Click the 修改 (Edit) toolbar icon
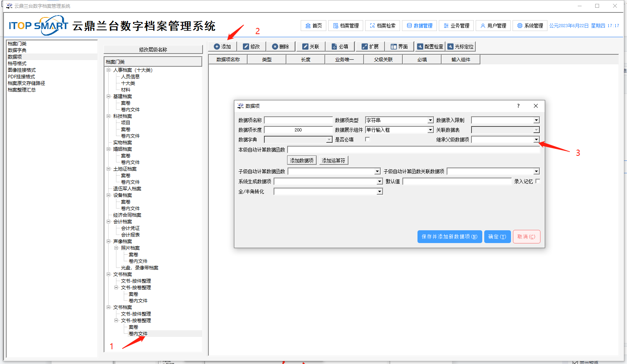Viewport: 627px width, 364px height. coord(246,47)
